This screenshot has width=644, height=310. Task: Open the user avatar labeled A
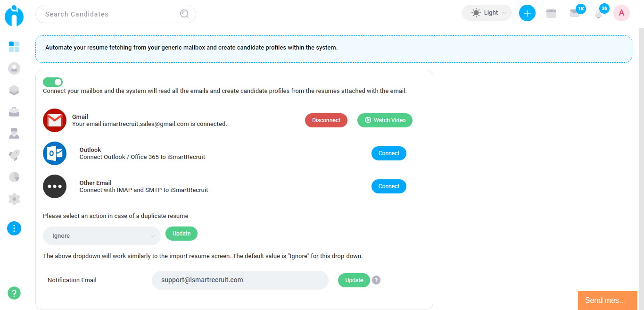tap(621, 13)
